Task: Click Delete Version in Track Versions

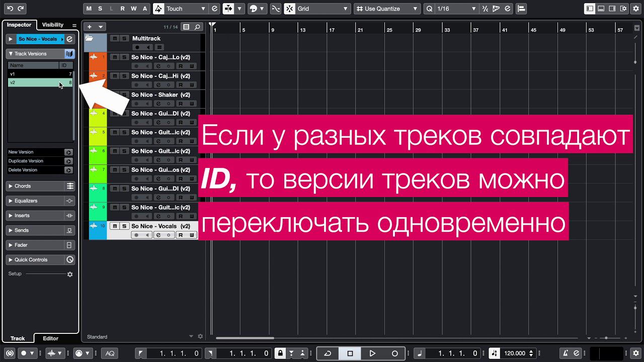Action: (x=40, y=170)
